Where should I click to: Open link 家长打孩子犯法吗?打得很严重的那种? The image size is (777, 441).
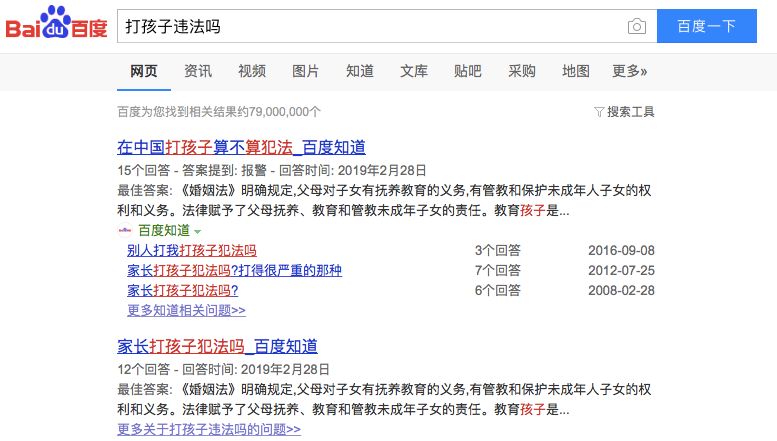pyautogui.click(x=235, y=270)
